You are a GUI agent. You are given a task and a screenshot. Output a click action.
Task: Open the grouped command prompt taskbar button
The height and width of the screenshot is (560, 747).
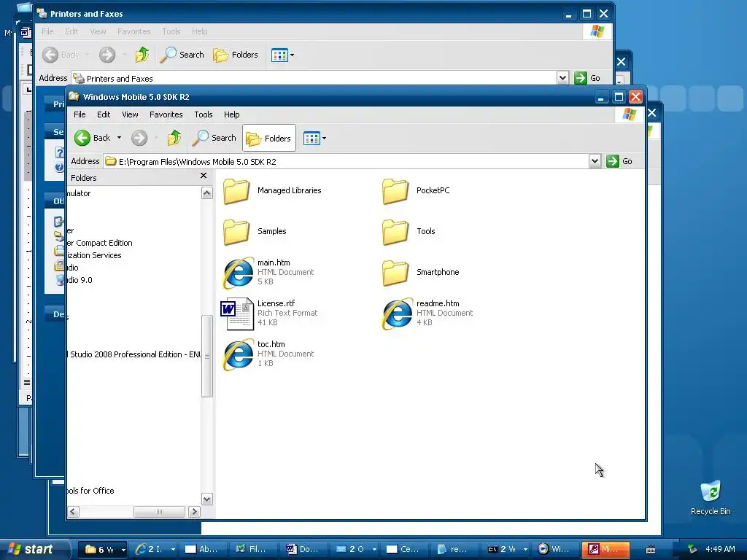[x=506, y=550]
